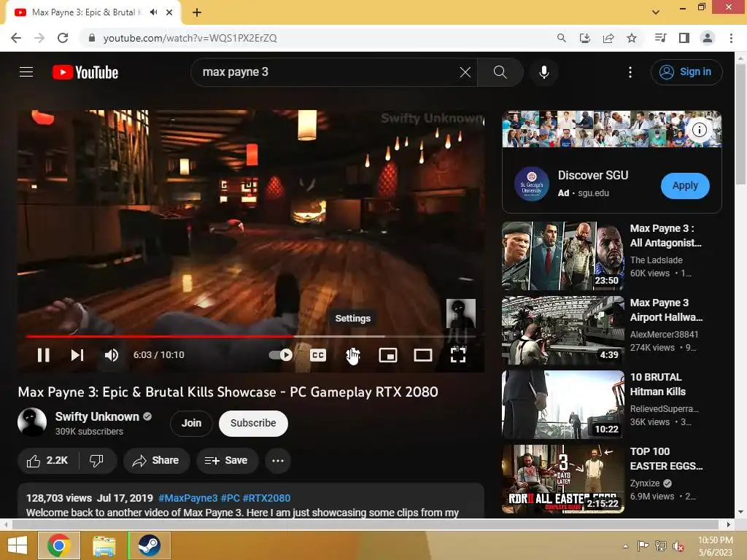Show hidden system tray icons
Screen dimensions: 747x560
tap(625, 546)
